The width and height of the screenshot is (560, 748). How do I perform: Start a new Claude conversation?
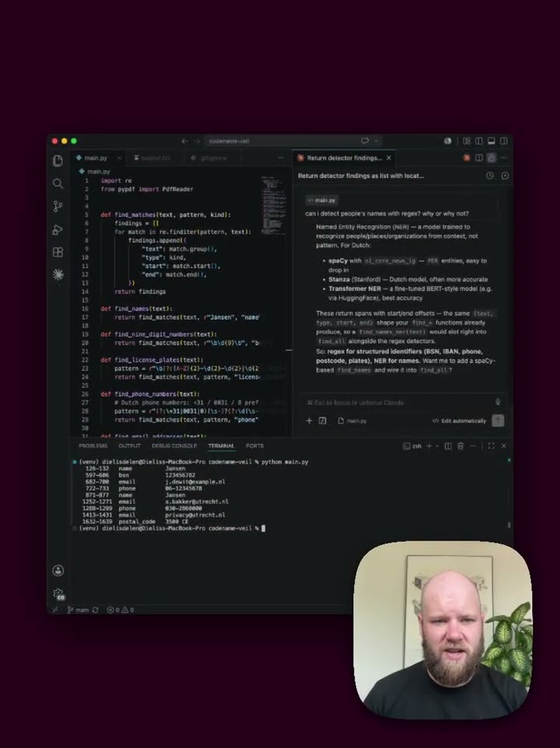[x=505, y=176]
